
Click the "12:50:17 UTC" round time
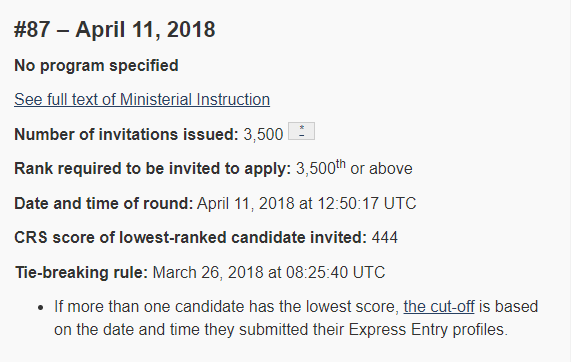click(367, 203)
